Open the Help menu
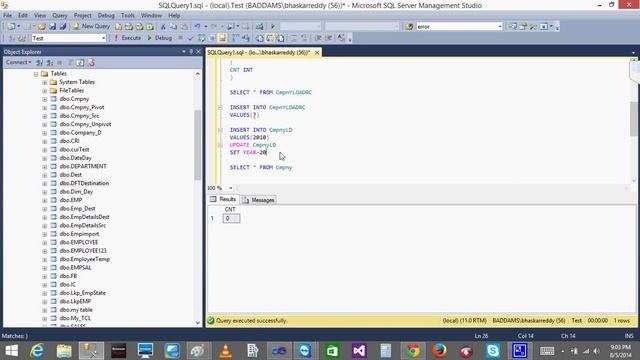Viewport: 640px width, 360px height. click(174, 15)
